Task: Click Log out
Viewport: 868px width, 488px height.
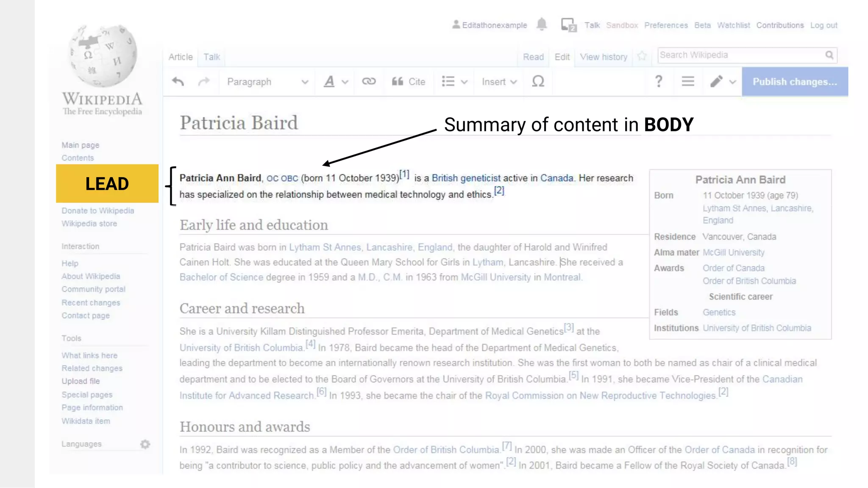Action: (823, 25)
